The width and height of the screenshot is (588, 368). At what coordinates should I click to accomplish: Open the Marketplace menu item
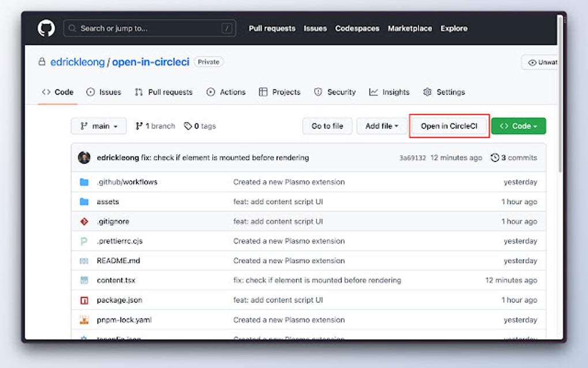pyautogui.click(x=410, y=28)
